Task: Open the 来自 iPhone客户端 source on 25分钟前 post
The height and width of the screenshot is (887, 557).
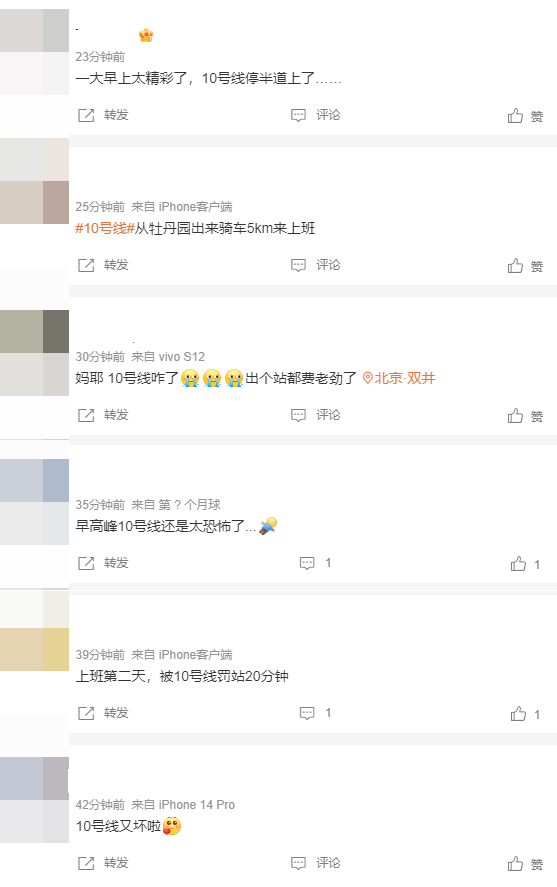Action: coord(182,207)
